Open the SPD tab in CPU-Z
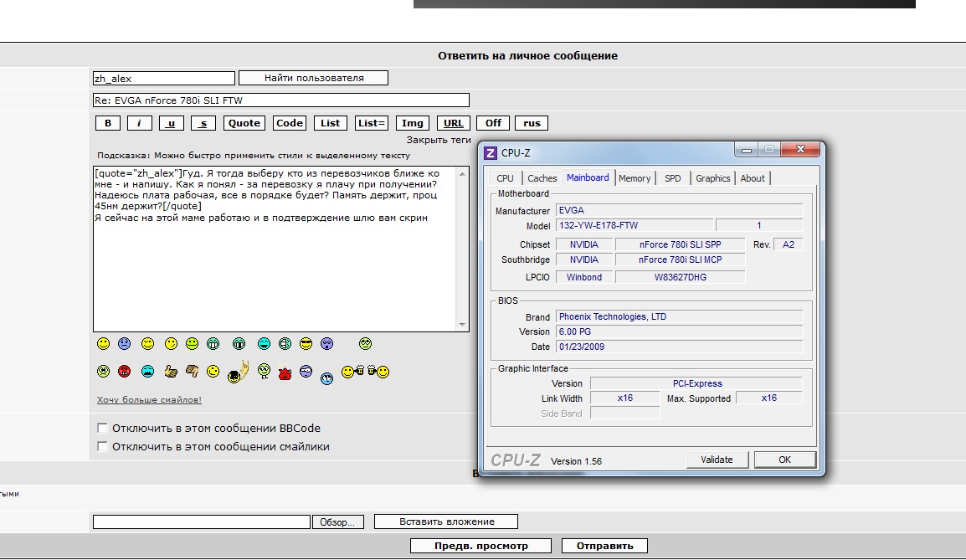966x560 pixels. click(x=672, y=178)
